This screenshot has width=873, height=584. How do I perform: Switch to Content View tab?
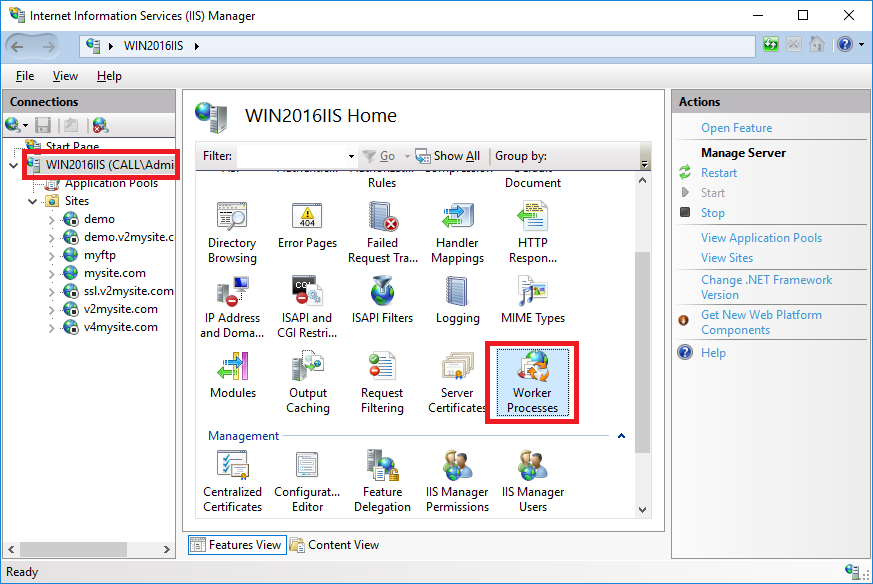[335, 545]
